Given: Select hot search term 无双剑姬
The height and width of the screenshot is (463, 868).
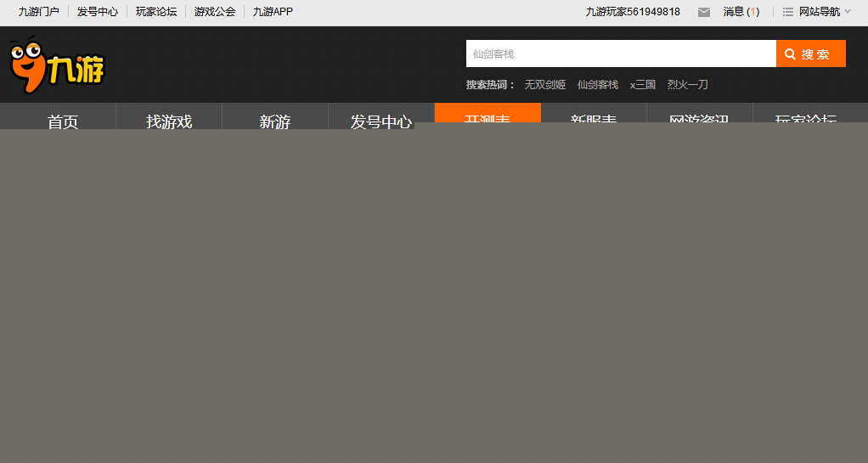Looking at the screenshot, I should click(544, 85).
